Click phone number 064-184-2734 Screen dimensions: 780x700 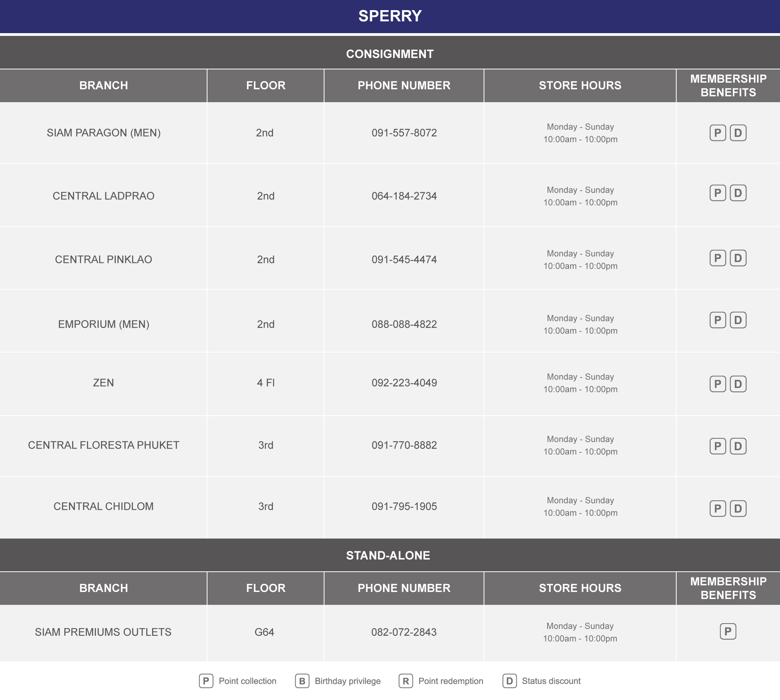pyautogui.click(x=404, y=196)
